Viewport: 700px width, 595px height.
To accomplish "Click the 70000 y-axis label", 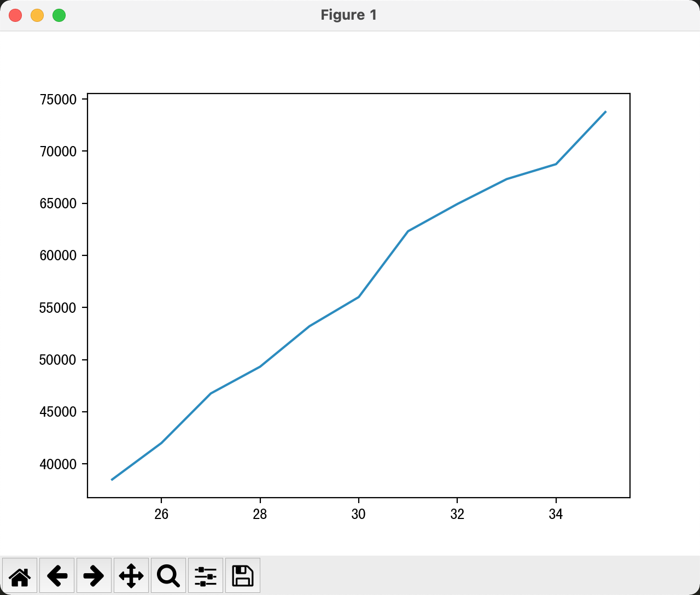I will pos(59,151).
